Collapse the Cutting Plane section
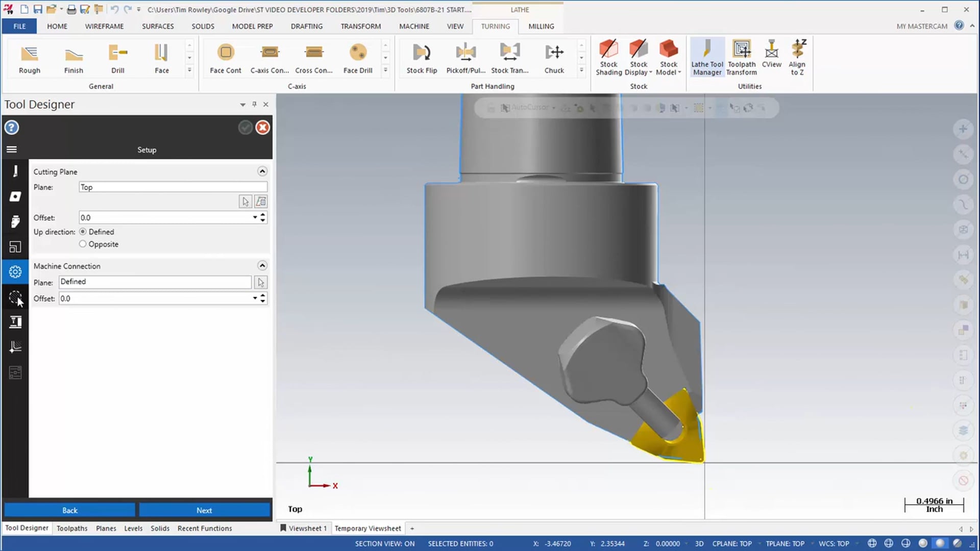Image resolution: width=980 pixels, height=551 pixels. tap(262, 171)
